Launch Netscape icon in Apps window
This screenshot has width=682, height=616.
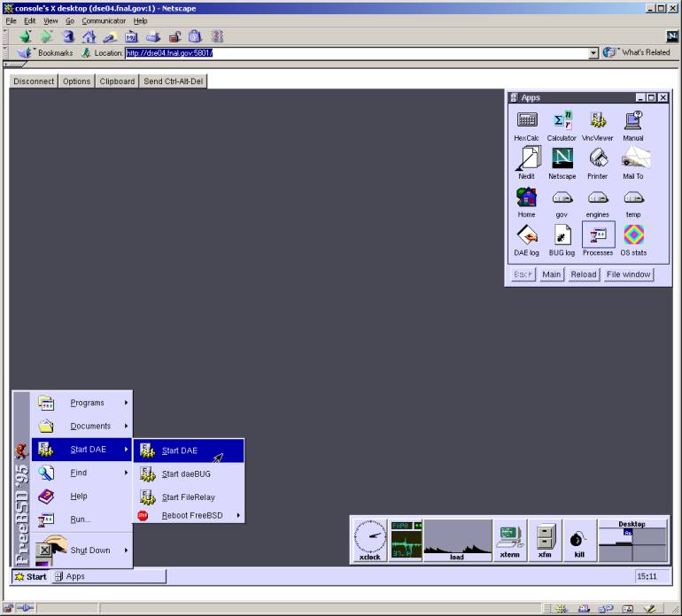point(562,164)
